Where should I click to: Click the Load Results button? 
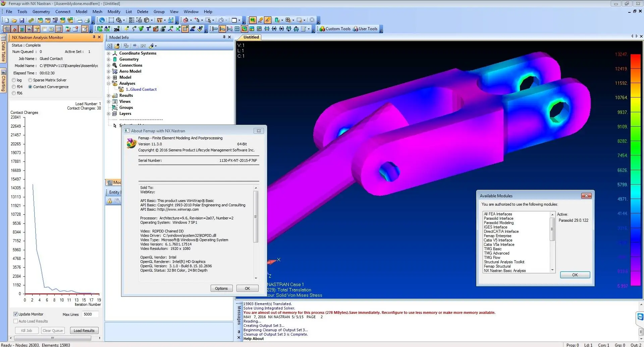tap(84, 331)
